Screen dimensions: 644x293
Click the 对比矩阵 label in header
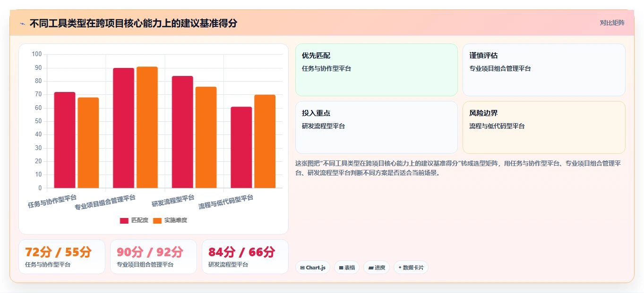tap(612, 23)
